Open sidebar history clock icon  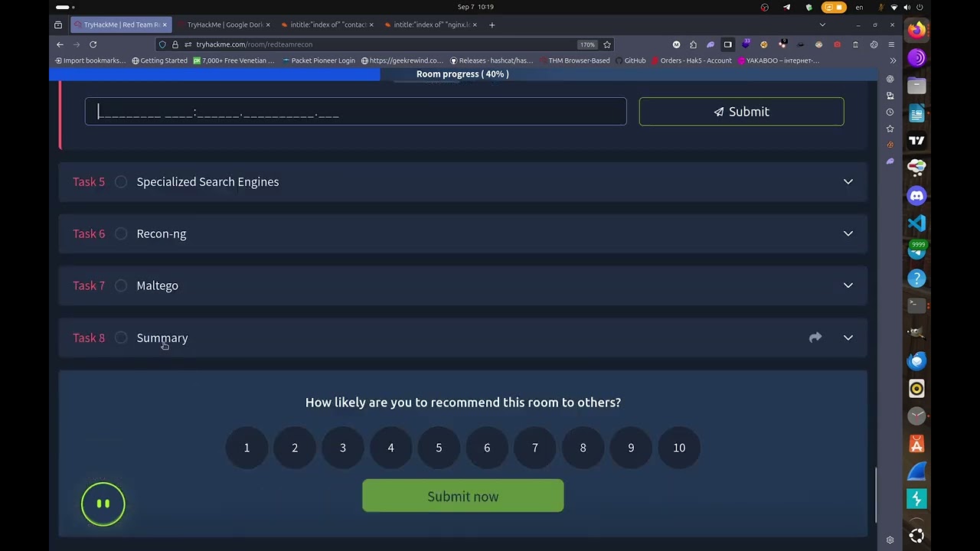pyautogui.click(x=890, y=112)
